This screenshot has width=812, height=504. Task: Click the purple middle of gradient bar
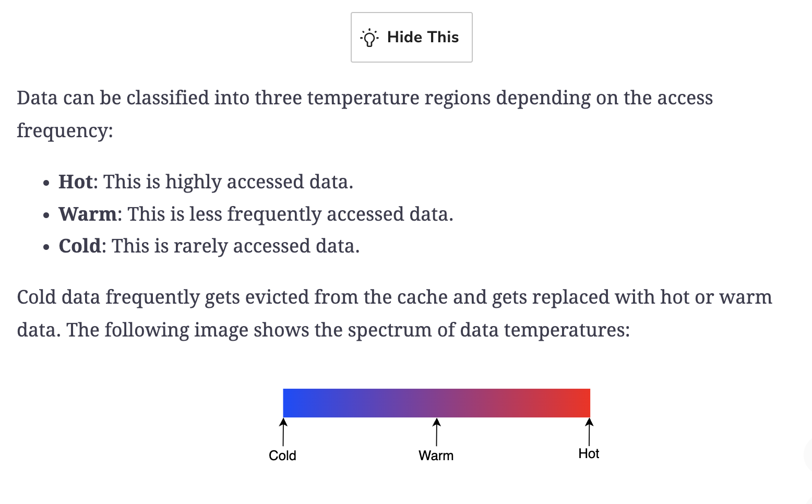(436, 403)
